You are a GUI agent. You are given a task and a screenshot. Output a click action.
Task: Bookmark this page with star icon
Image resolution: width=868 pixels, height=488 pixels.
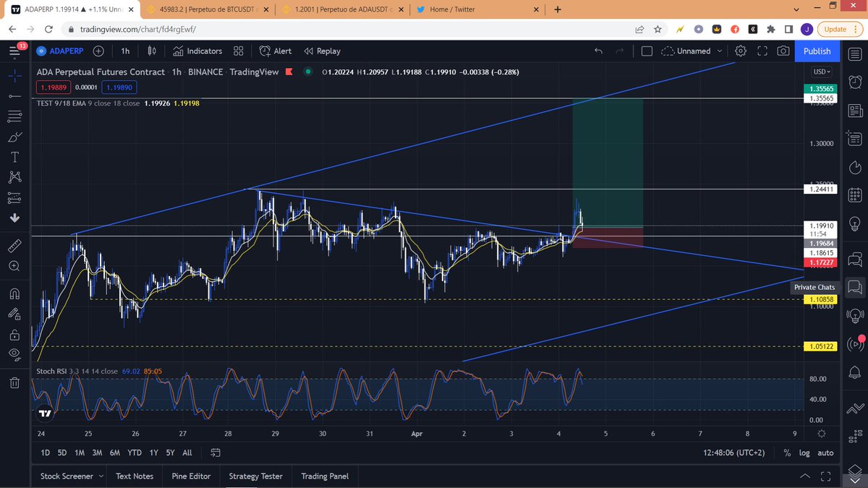coord(658,30)
